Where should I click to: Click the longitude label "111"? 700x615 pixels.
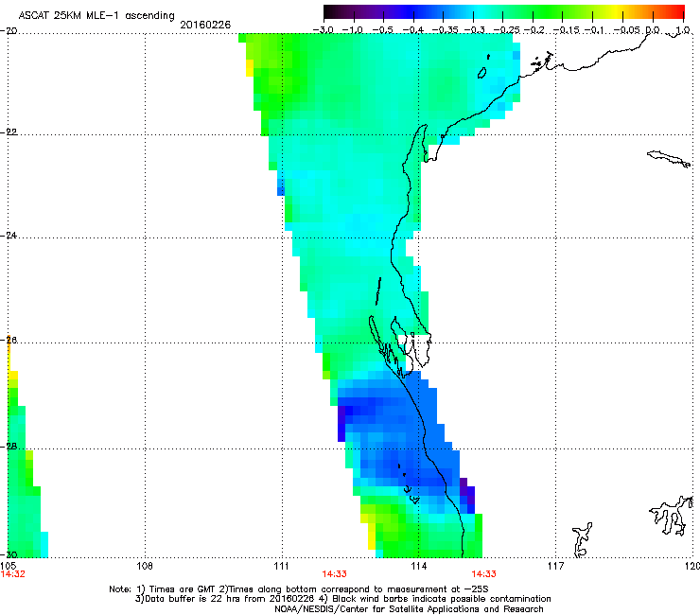[282, 566]
